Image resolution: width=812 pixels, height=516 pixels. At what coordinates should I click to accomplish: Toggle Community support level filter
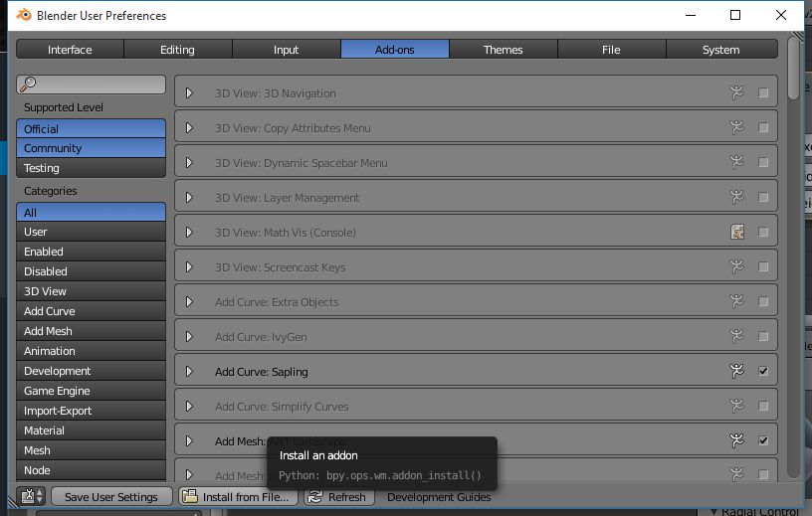pos(92,148)
